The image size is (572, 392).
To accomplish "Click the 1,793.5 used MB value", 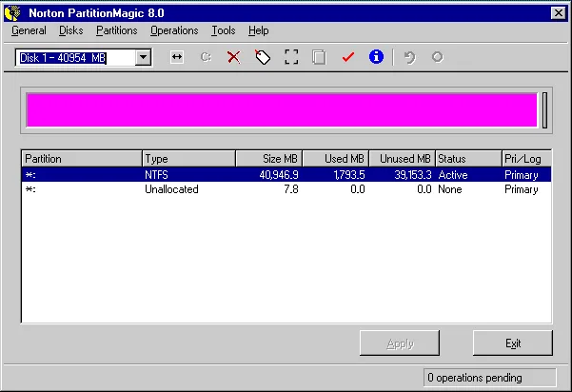I will pyautogui.click(x=349, y=175).
